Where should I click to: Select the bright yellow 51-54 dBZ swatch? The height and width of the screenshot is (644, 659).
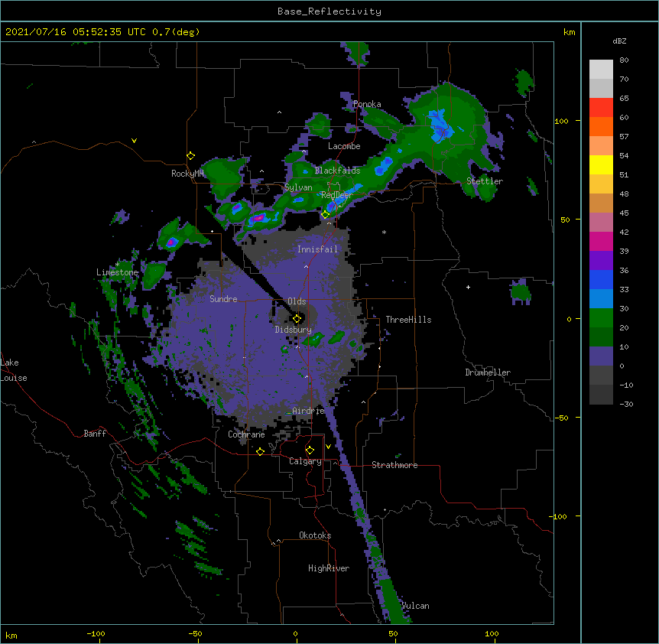pos(601,164)
